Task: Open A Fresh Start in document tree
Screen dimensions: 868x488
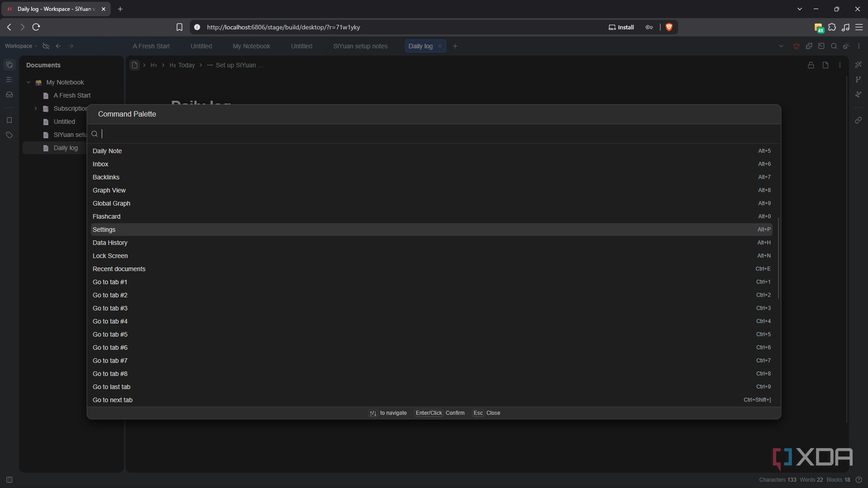Action: (x=72, y=96)
